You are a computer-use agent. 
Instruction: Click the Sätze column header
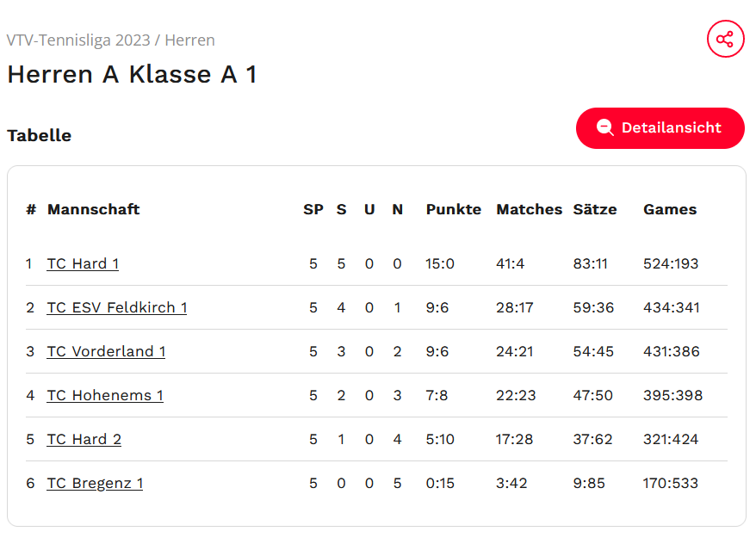[594, 209]
